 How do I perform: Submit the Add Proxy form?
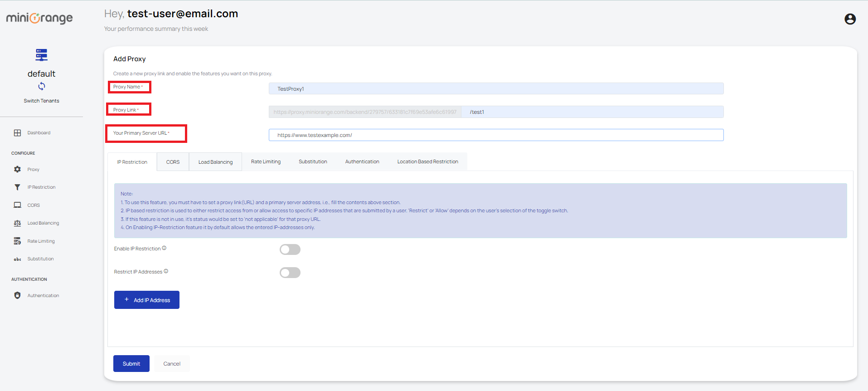131,364
